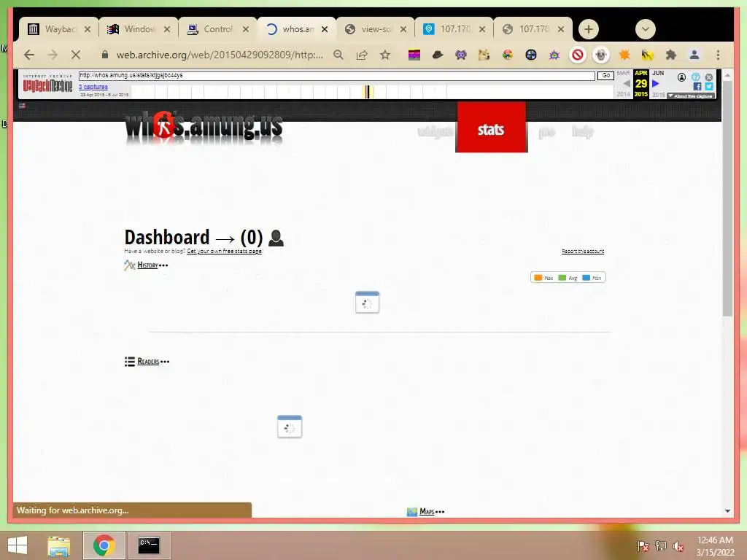The width and height of the screenshot is (747, 560).
Task: Jump to the next capture with blue arrow
Action: coord(656,83)
